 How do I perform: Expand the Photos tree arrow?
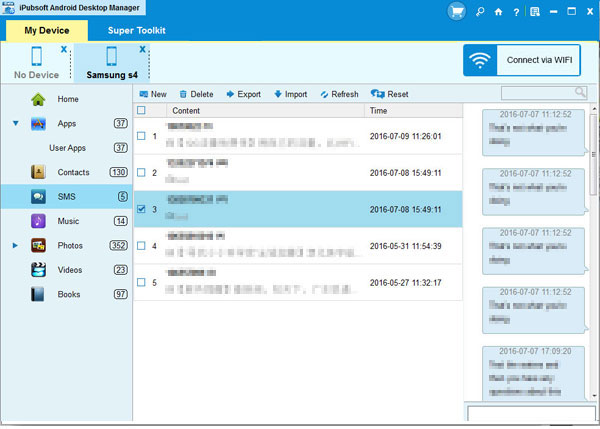[15, 245]
